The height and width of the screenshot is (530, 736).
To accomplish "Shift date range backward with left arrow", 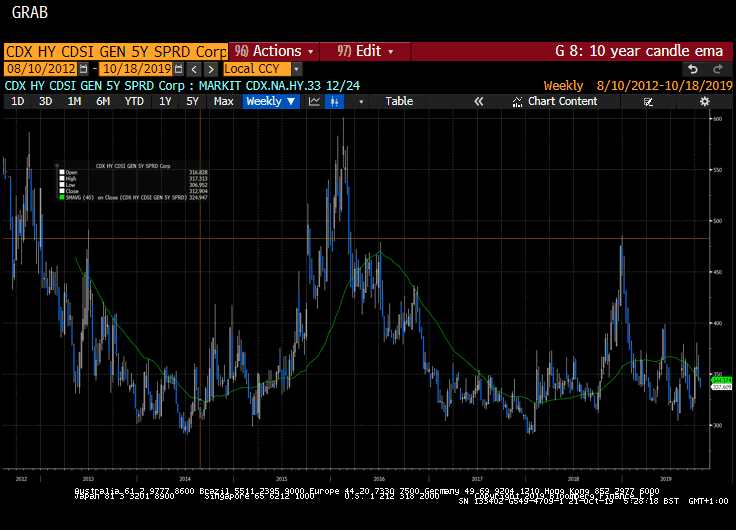I will click(x=194, y=69).
